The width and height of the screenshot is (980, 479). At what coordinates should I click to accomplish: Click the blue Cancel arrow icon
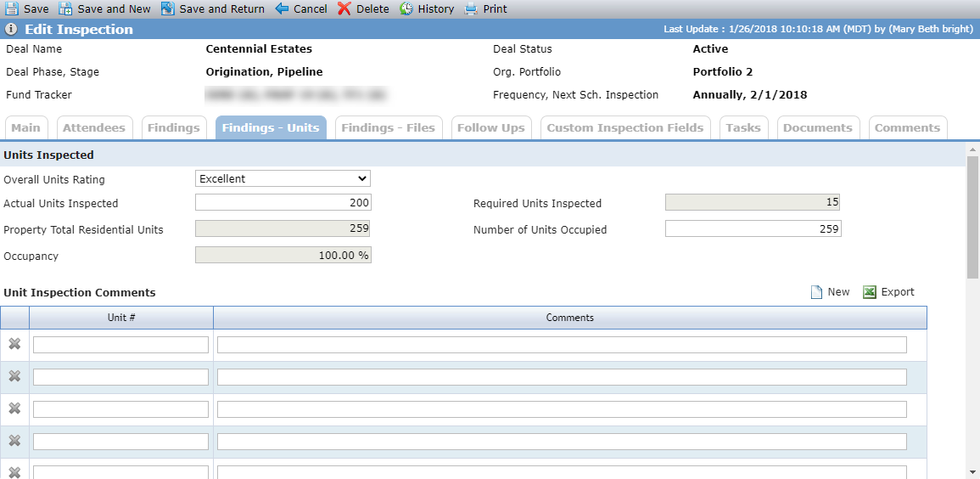tap(282, 8)
